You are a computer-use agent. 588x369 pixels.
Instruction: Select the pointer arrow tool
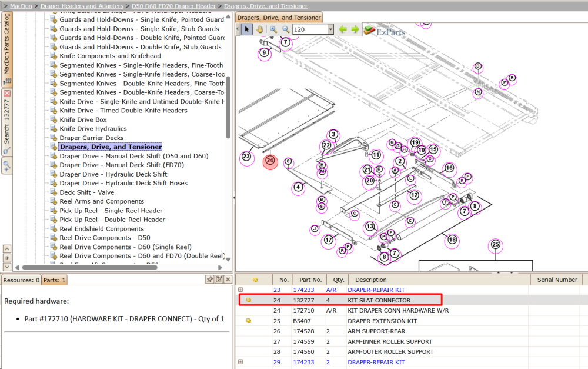(x=246, y=29)
